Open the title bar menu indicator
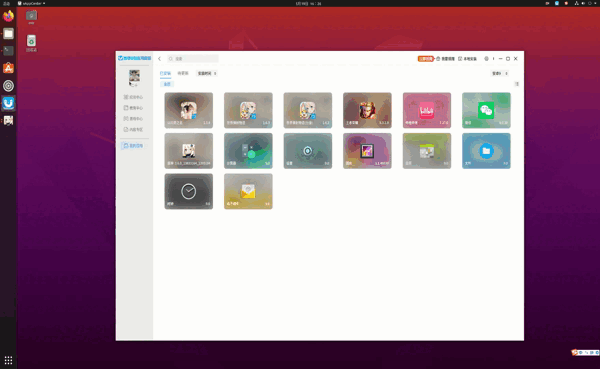The height and width of the screenshot is (369, 600). pos(493,59)
